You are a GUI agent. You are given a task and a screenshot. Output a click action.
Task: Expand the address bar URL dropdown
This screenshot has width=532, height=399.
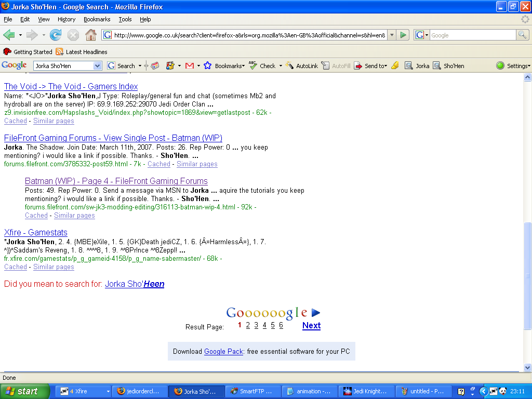(392, 35)
